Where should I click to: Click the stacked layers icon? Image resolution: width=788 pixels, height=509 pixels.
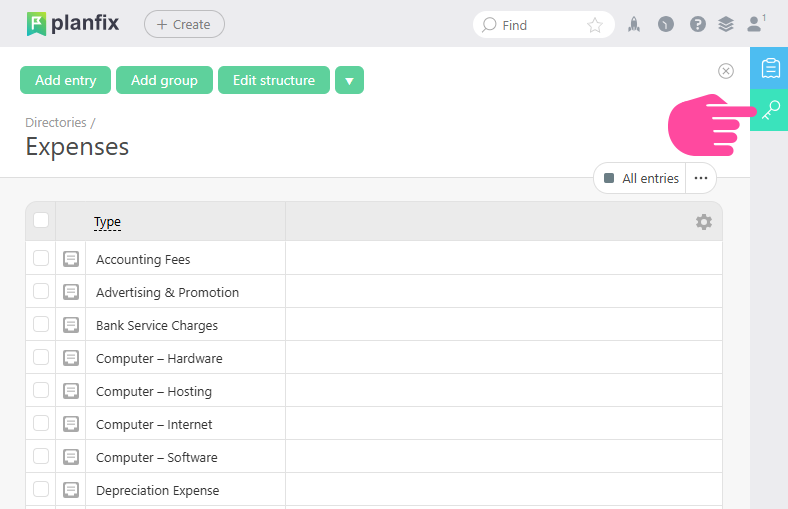point(726,25)
